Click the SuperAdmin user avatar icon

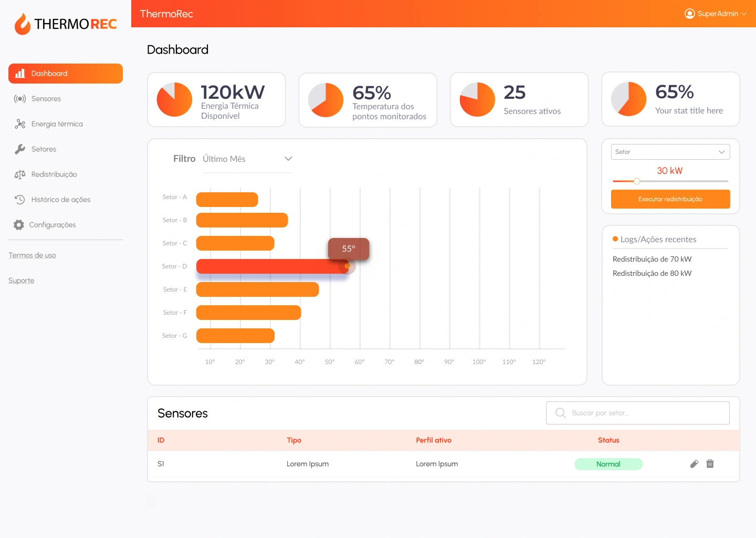(689, 14)
